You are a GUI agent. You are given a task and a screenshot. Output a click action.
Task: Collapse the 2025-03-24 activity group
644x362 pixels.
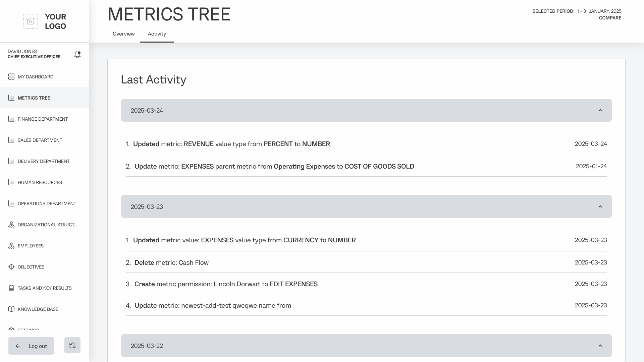click(600, 110)
